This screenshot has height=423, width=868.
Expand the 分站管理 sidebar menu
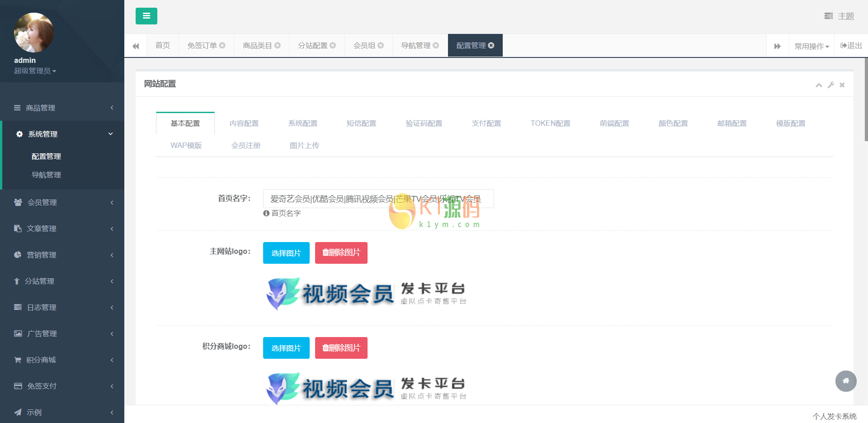click(x=62, y=281)
